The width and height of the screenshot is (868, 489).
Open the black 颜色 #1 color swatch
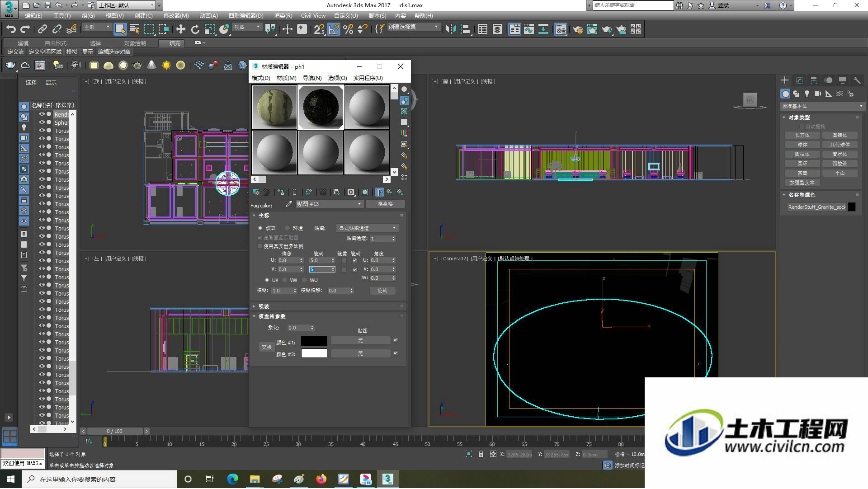tap(314, 342)
